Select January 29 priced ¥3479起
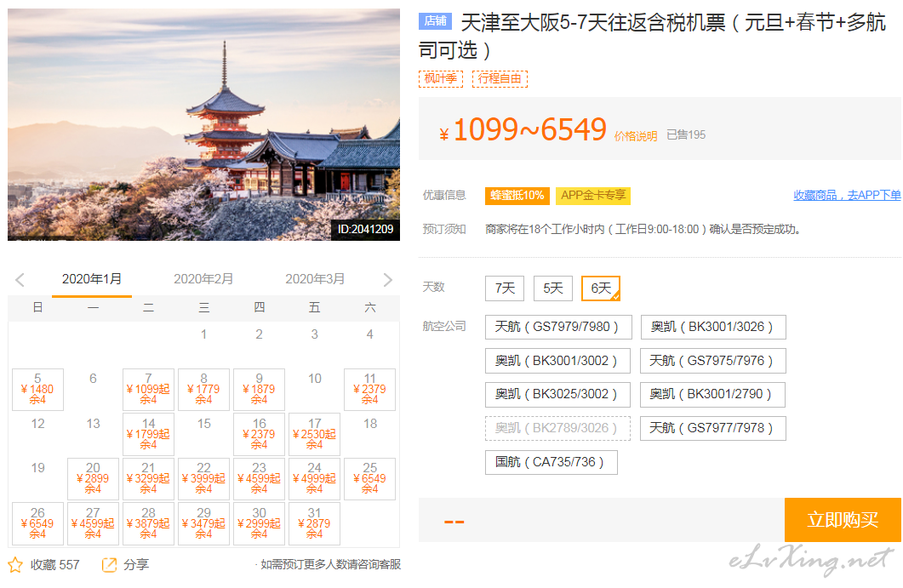The width and height of the screenshot is (903, 588). point(204,523)
